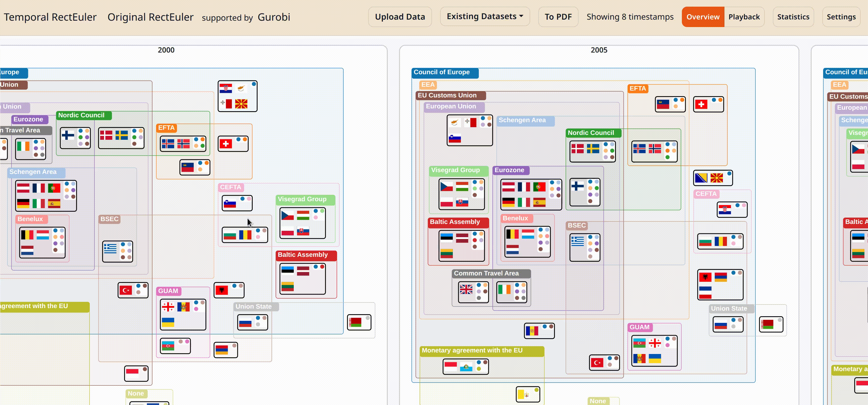
Task: Click the 2005 timestamp heading
Action: click(x=599, y=50)
